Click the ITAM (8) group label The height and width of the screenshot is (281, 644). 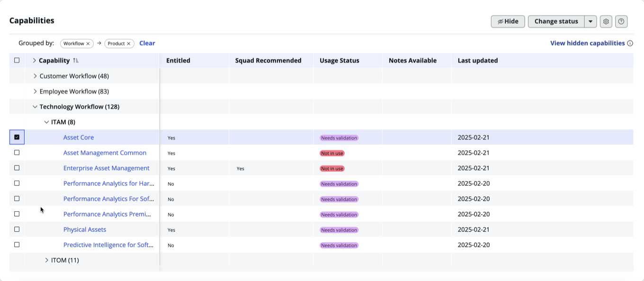[63, 122]
